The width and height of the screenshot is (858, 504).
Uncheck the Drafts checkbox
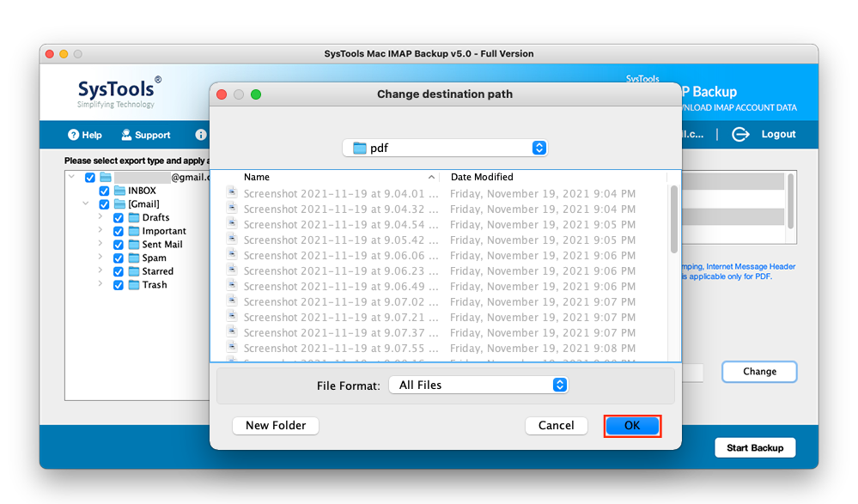(x=119, y=218)
